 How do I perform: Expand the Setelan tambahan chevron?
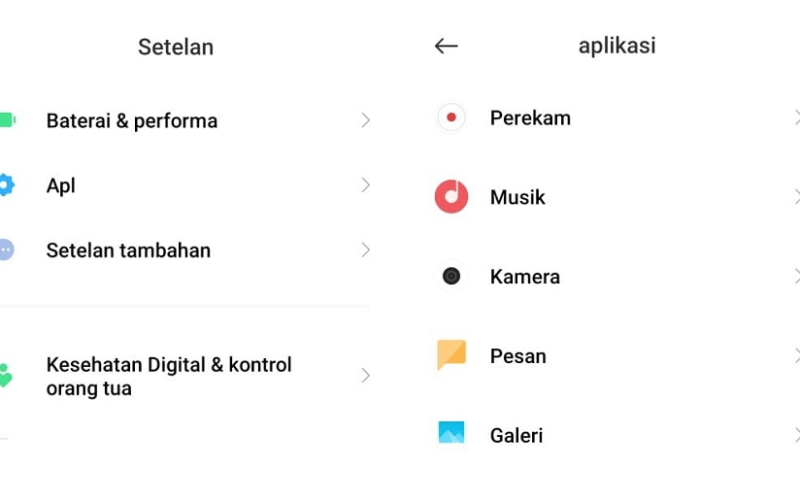[365, 249]
